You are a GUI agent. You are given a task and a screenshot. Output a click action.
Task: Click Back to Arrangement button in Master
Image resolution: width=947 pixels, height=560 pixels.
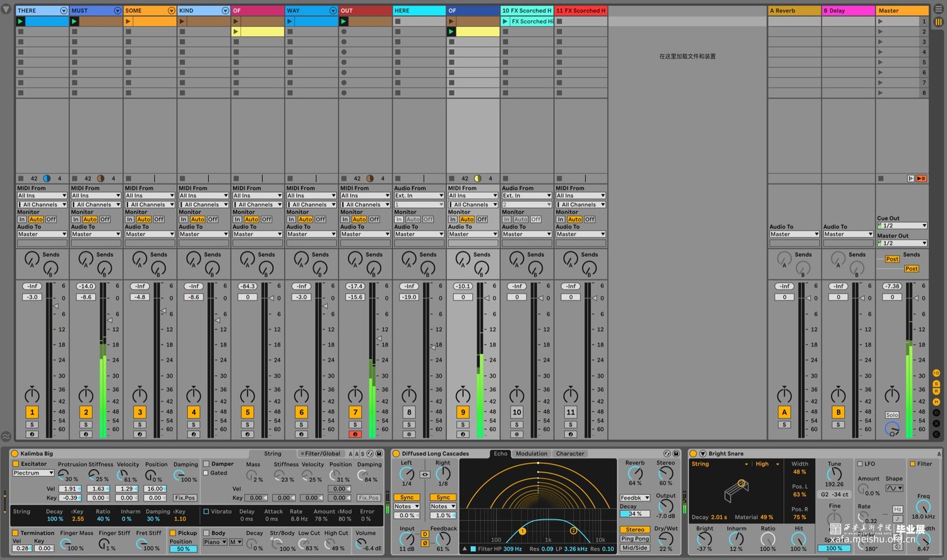(921, 179)
